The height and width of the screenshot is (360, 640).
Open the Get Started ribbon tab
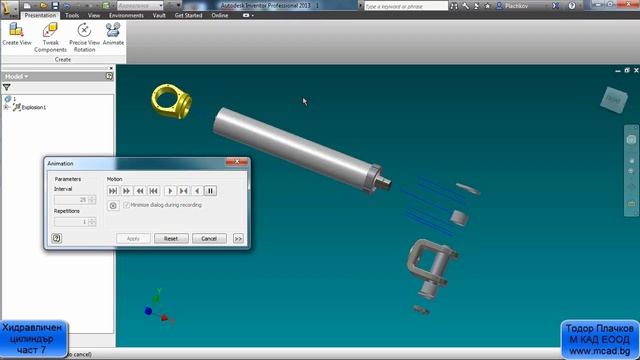click(188, 15)
